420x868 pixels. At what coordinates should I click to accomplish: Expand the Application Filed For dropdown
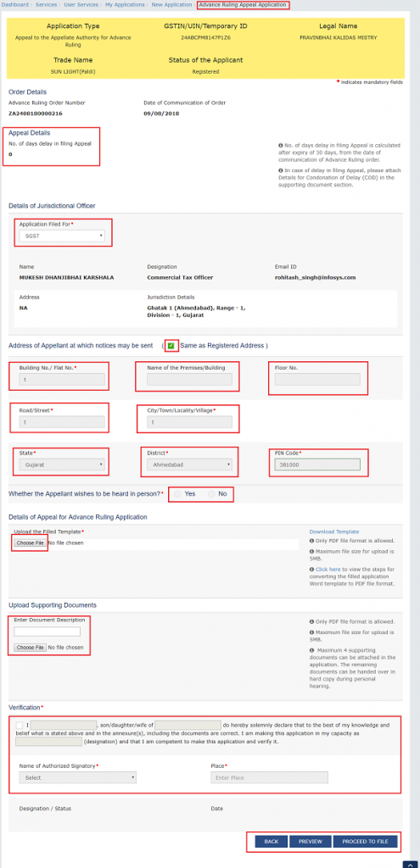click(x=61, y=236)
